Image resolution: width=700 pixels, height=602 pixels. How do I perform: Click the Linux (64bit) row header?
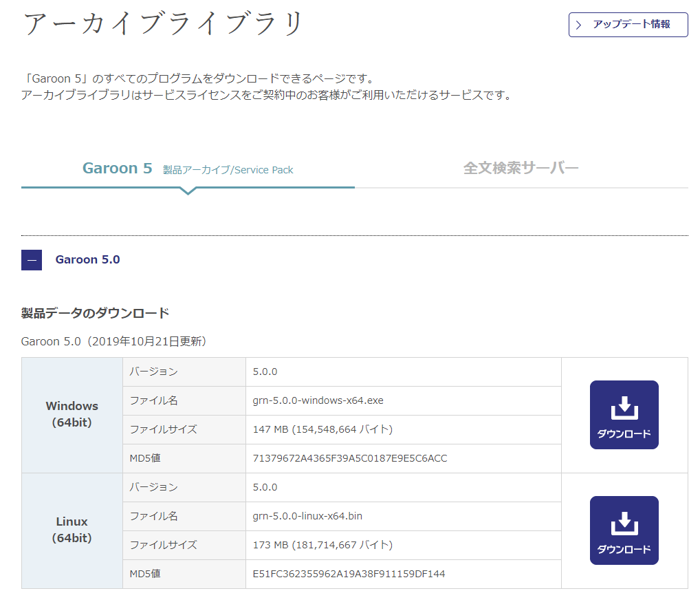coord(72,530)
